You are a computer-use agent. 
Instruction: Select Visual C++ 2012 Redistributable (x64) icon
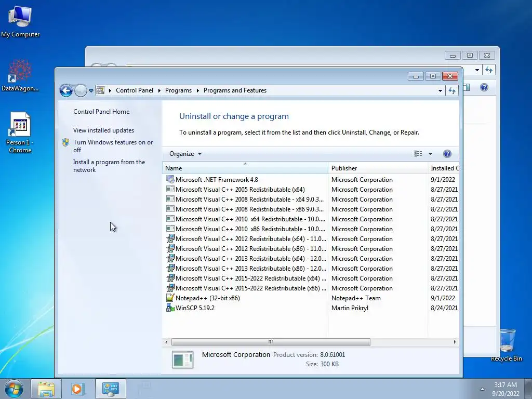[x=170, y=238]
